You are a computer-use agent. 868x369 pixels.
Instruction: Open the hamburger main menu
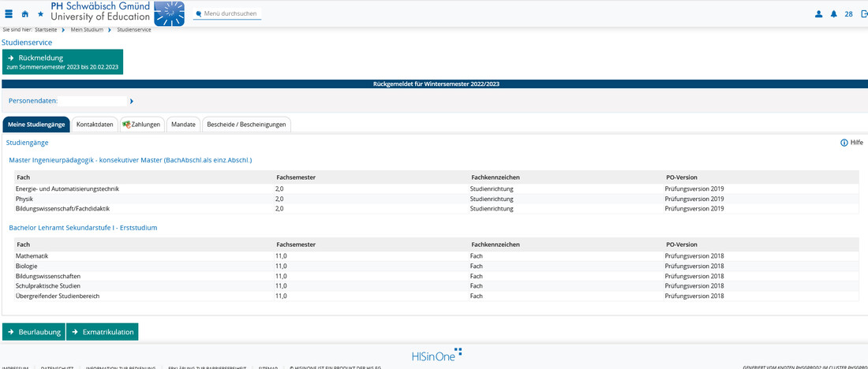(x=9, y=14)
